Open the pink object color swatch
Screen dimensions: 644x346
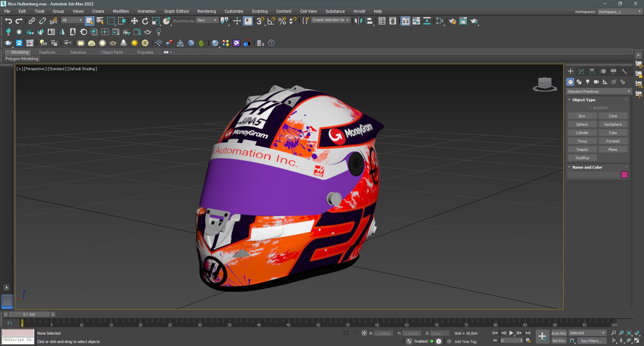tap(624, 175)
